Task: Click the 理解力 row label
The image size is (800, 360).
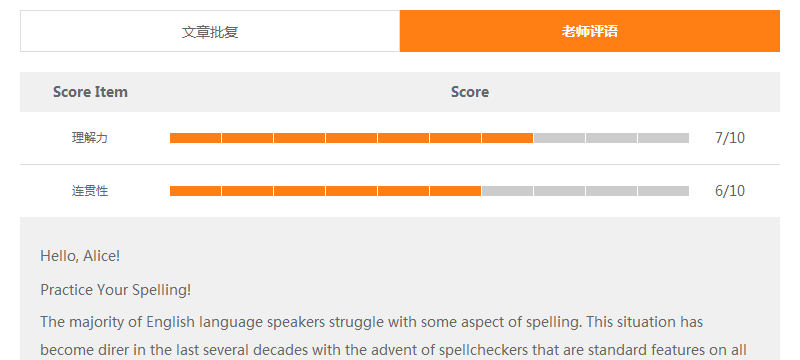Action: coord(90,138)
